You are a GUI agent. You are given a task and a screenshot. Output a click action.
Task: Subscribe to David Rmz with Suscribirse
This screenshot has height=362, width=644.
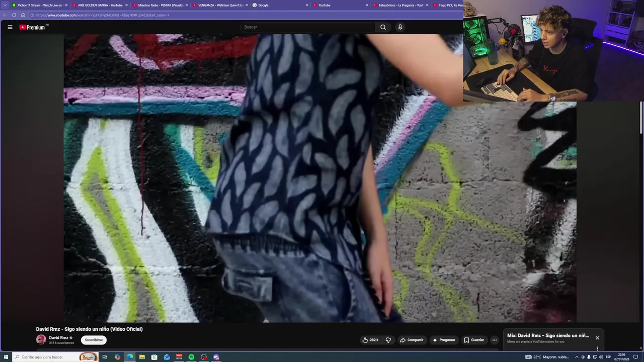click(94, 340)
